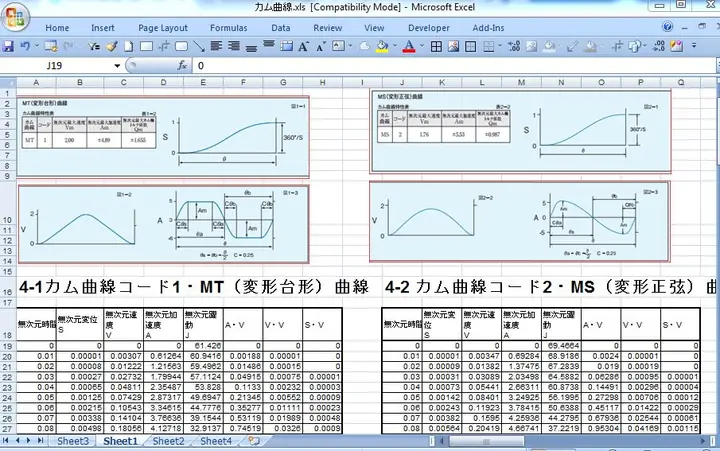This screenshot has width=720, height=451.
Task: Open the Name Box dropdown arrow
Action: pos(117,66)
